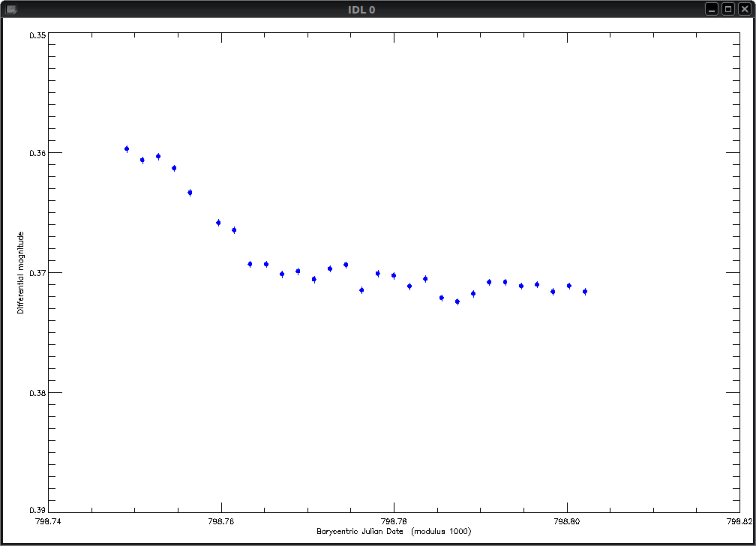Click the Differential magnitude axis label
The image size is (756, 546).
(20, 272)
